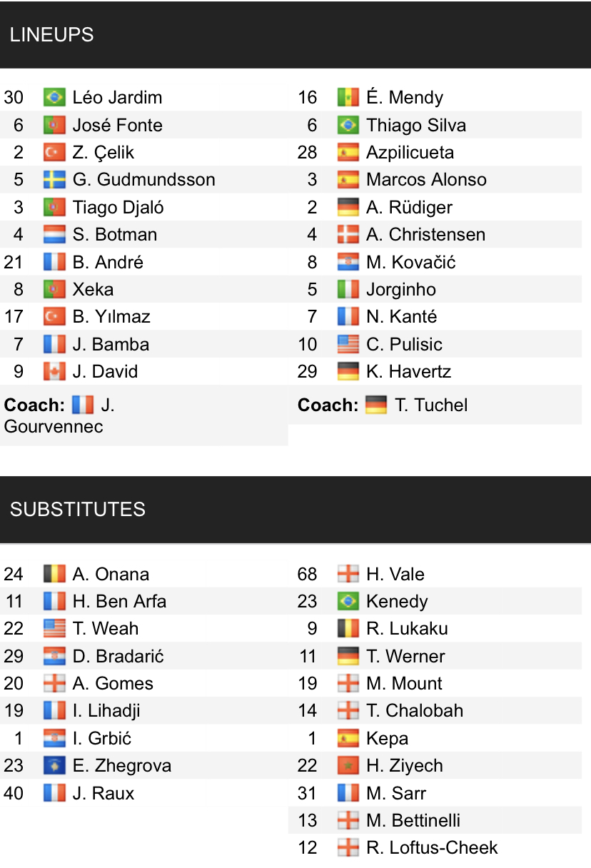Click the Denmark flag next to A. Christensen
The width and height of the screenshot is (591, 868).
[x=348, y=234]
